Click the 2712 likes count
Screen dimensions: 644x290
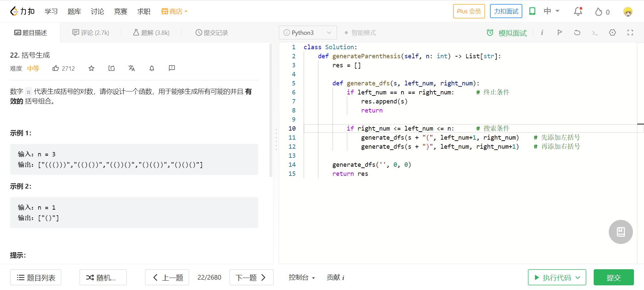coord(68,68)
